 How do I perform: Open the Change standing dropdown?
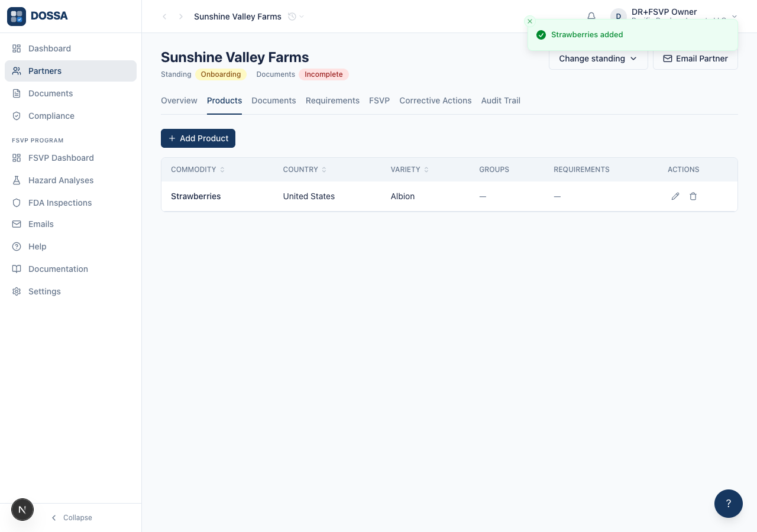(598, 59)
